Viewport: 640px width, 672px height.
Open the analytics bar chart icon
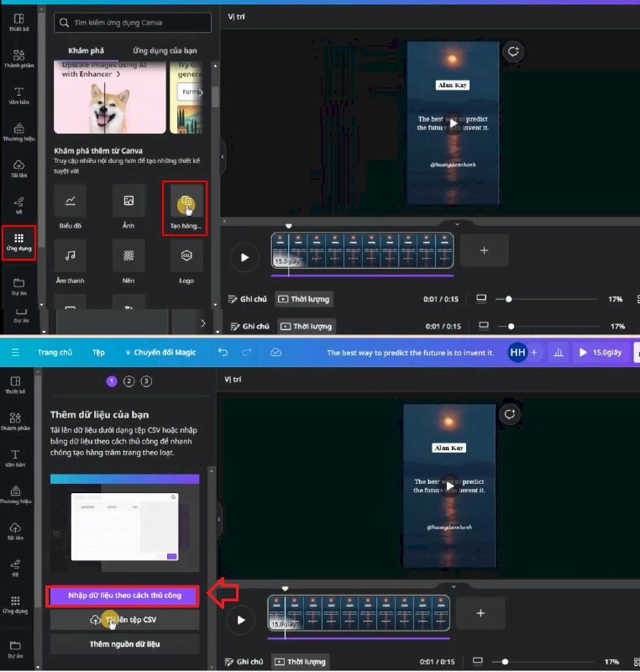click(559, 352)
